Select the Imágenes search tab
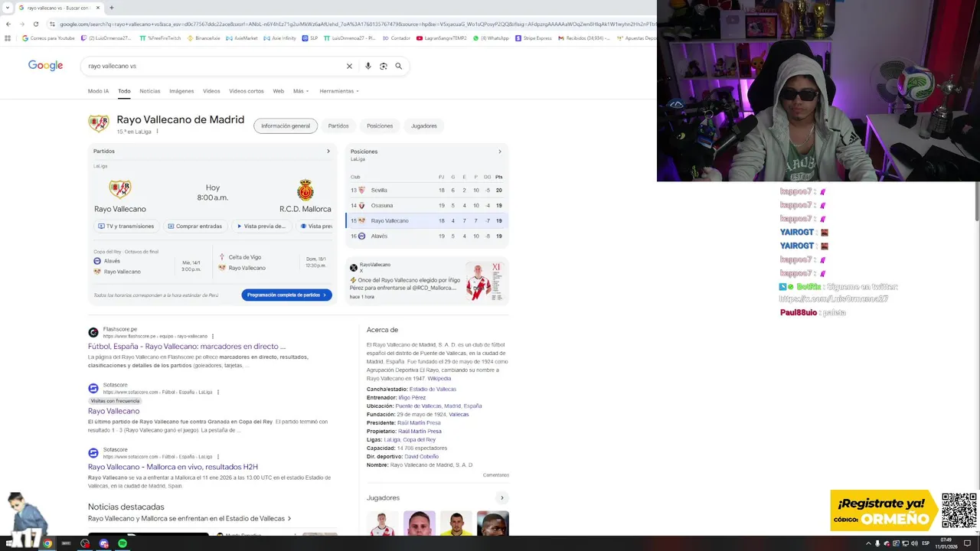The height and width of the screenshot is (551, 980). pos(181,91)
